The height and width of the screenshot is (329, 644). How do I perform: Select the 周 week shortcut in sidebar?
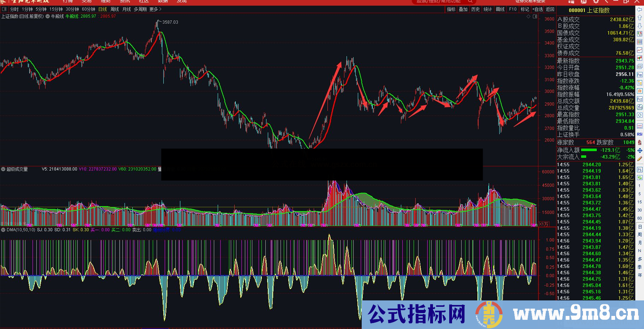(640, 234)
